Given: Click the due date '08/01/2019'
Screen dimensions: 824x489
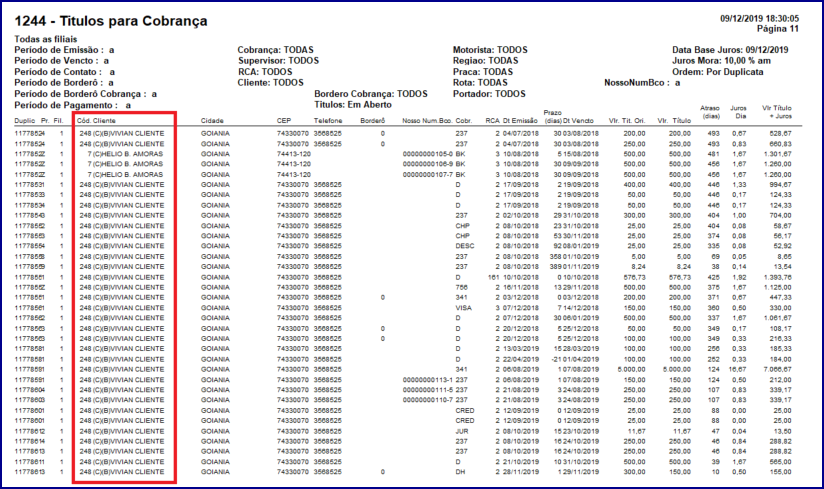Looking at the screenshot, I should coord(581,246).
